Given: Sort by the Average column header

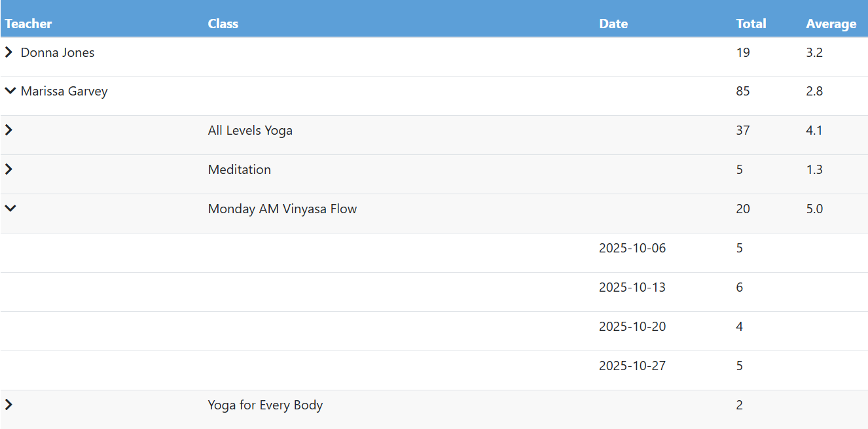Looking at the screenshot, I should pos(831,24).
